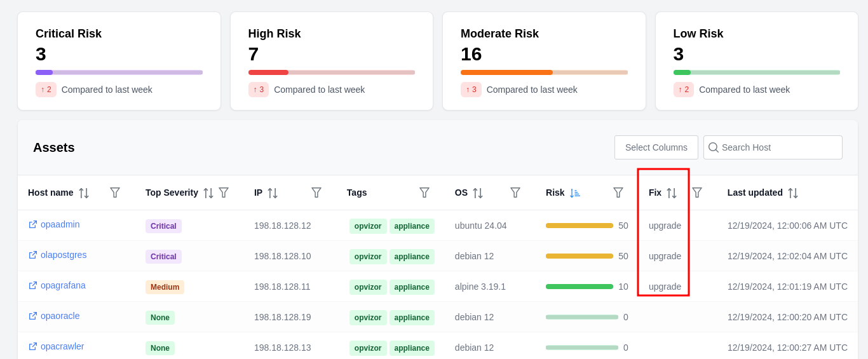Open the opaadmin host link
868x359 pixels.
tap(60, 224)
